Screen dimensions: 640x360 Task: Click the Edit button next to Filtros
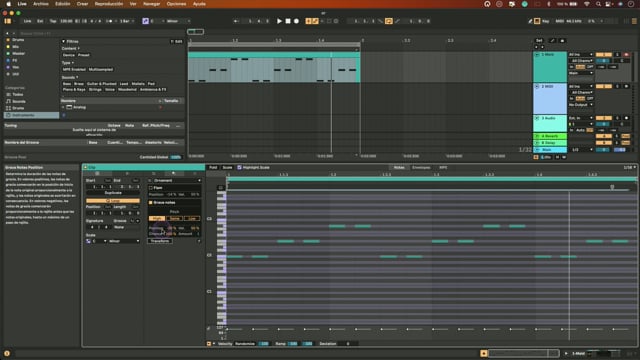pos(177,41)
